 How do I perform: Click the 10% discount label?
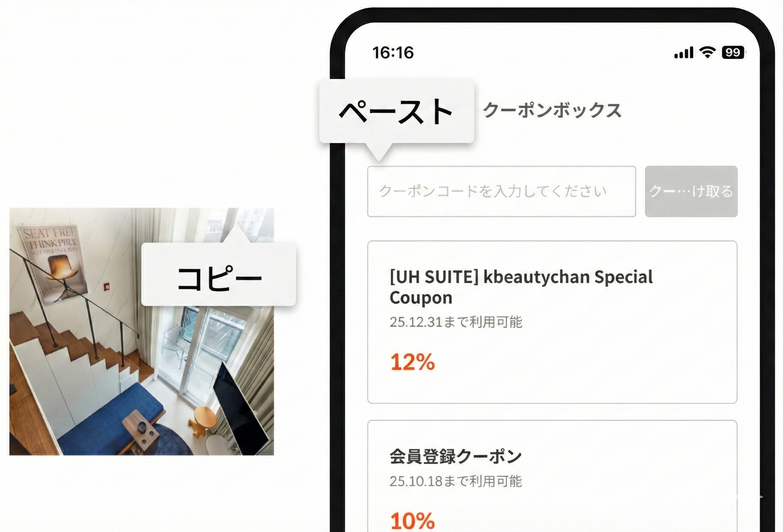[x=413, y=520]
